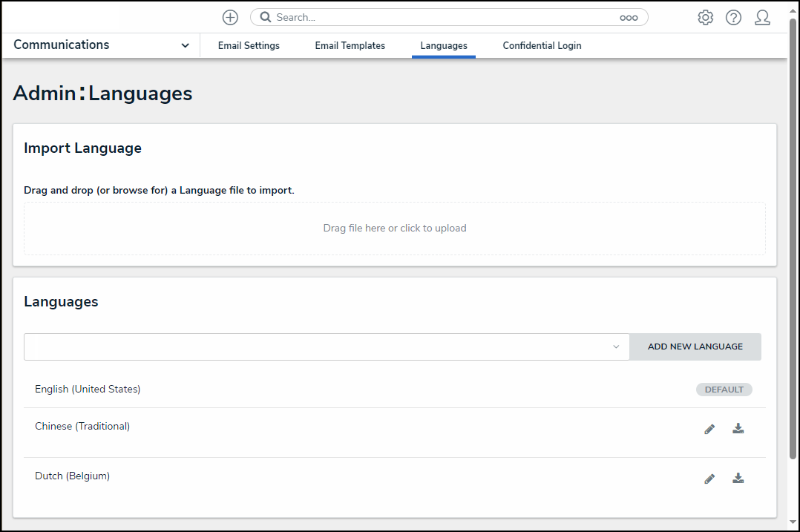Expand the Communications navigation dropdown

click(x=185, y=45)
